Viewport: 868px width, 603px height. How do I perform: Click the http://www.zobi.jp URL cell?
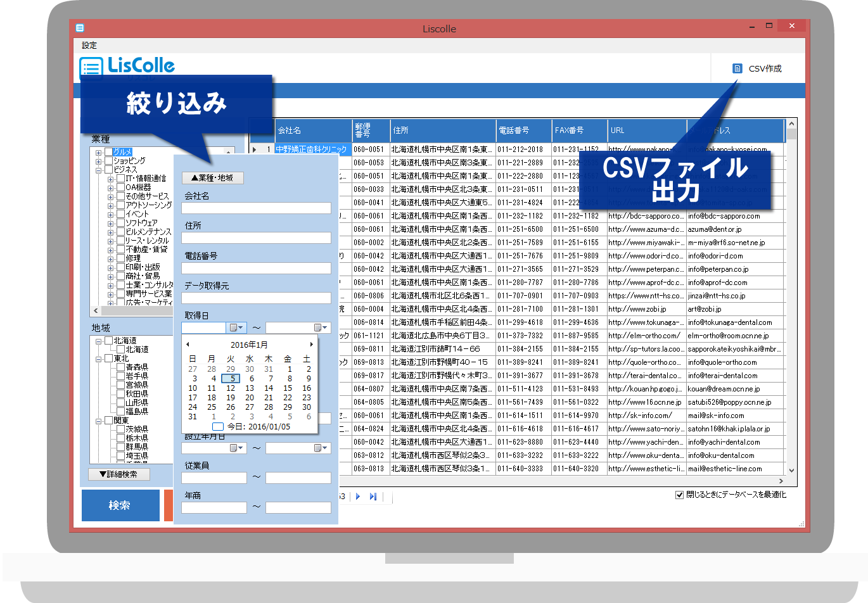pyautogui.click(x=647, y=309)
